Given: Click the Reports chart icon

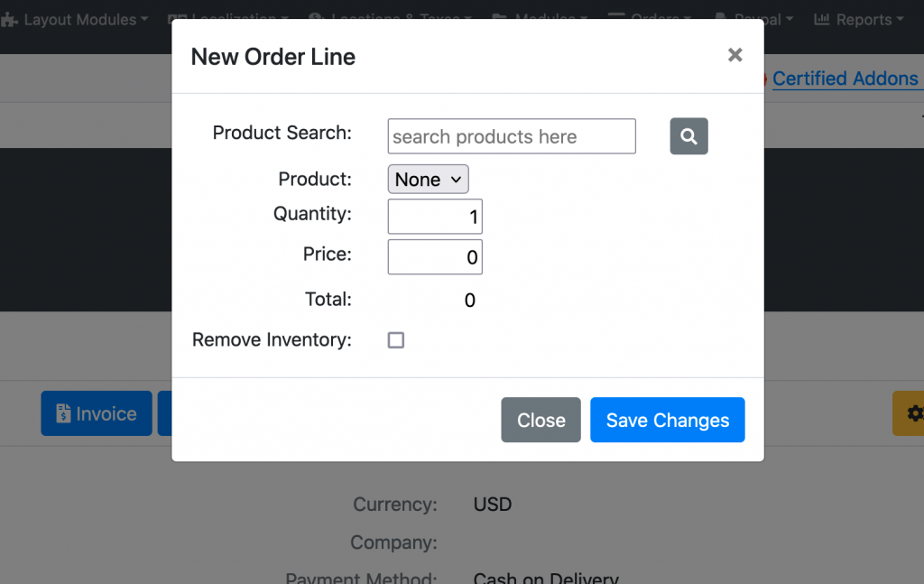Looking at the screenshot, I should 821,20.
